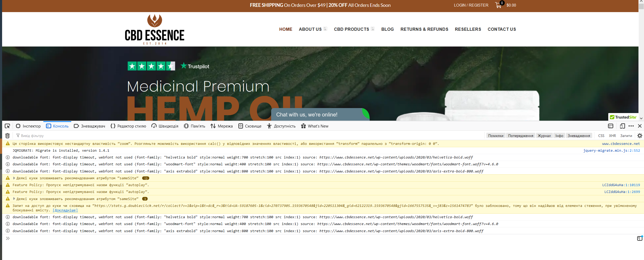Toggle the Помилки (errors) filter
The height and width of the screenshot is (260, 644).
(x=496, y=136)
